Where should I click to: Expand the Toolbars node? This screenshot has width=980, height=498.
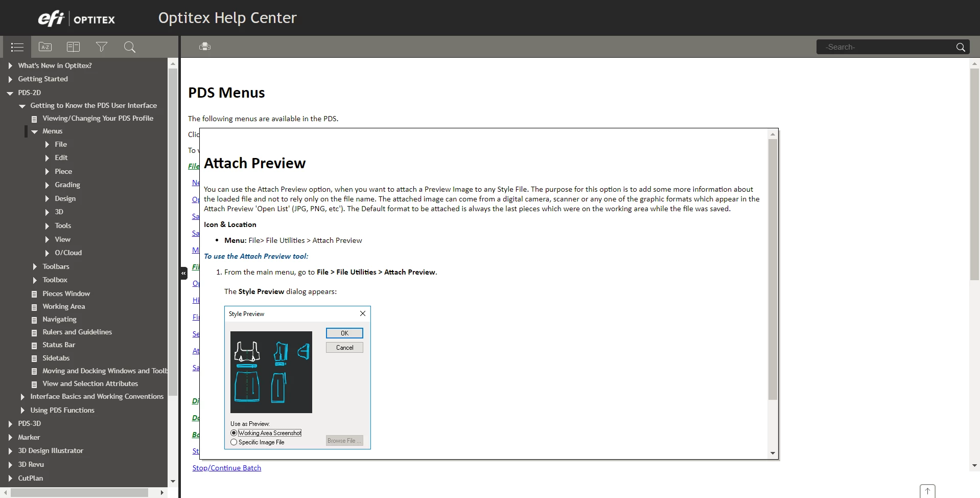[x=35, y=267]
